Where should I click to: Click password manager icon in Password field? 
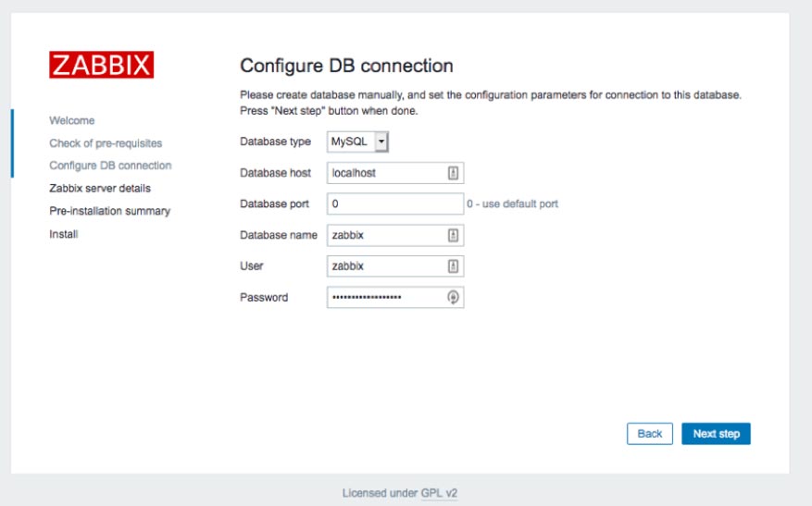tap(453, 298)
